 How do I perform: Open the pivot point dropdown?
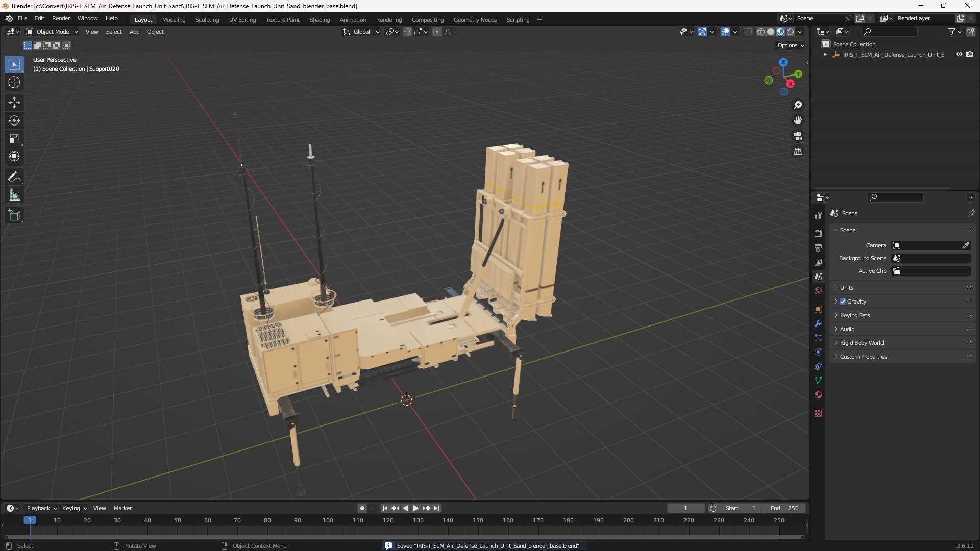[x=392, y=32]
